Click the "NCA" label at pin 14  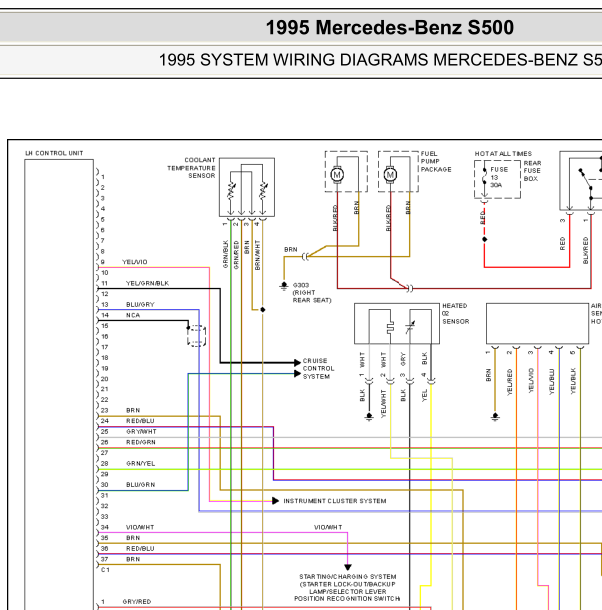(x=133, y=315)
